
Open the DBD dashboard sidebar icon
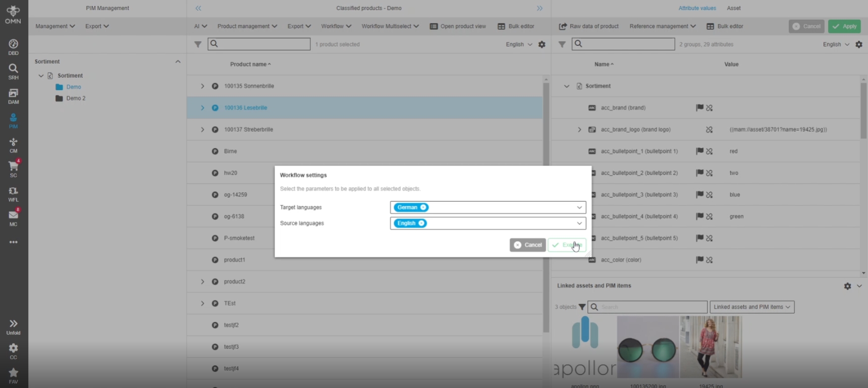click(14, 47)
